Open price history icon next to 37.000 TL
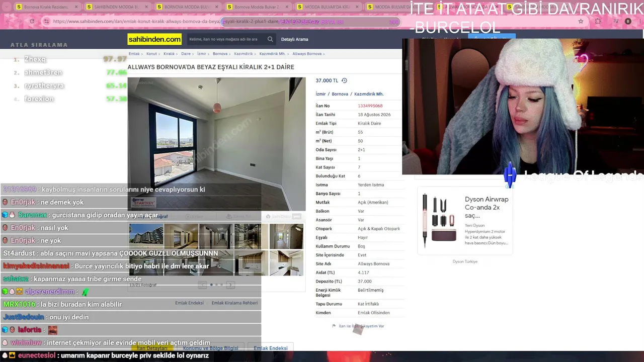644x362 pixels. [344, 80]
